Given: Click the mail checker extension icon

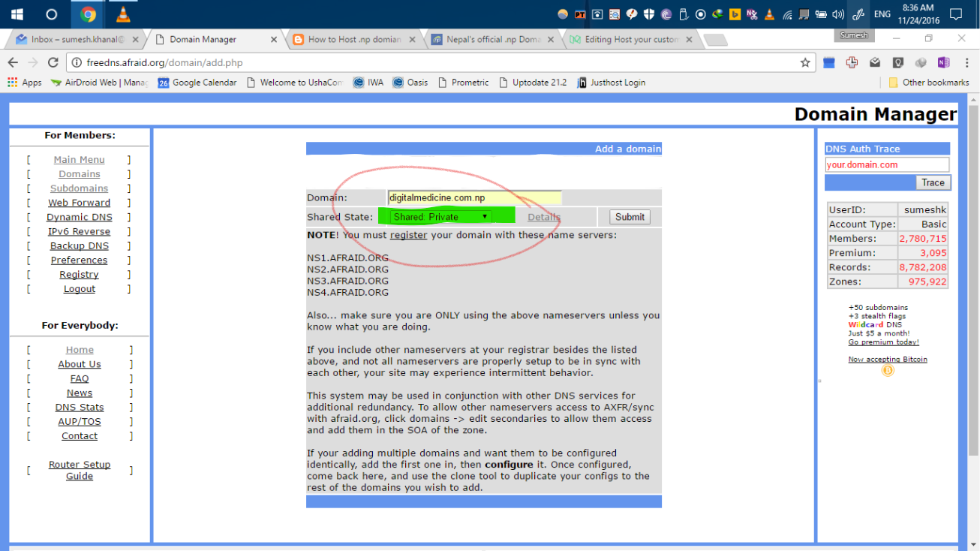Looking at the screenshot, I should 875,62.
